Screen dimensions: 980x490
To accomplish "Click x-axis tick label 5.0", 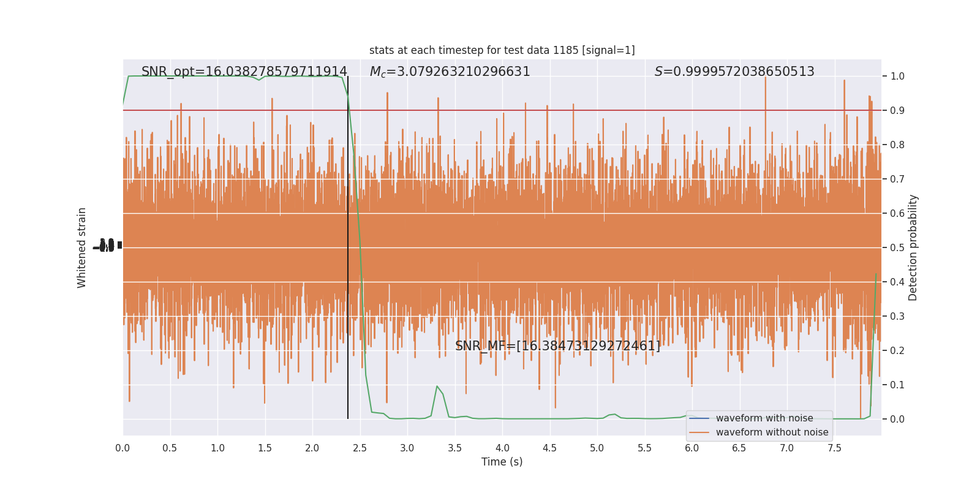I will click(597, 448).
